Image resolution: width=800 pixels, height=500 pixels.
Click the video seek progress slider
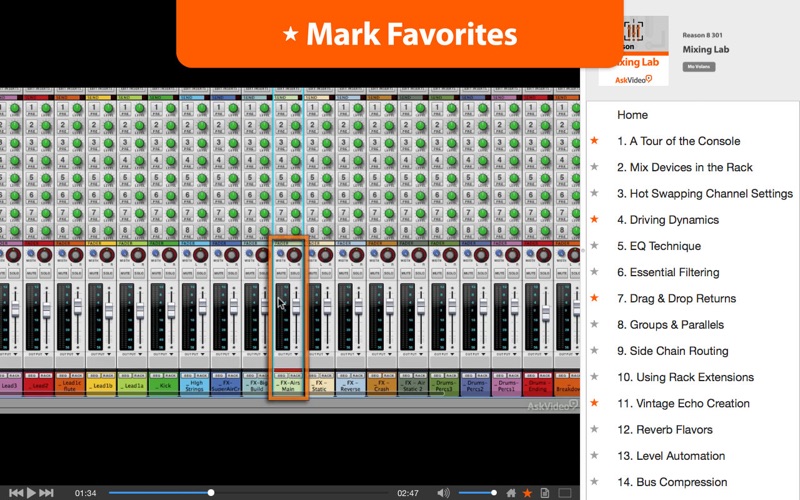(248, 493)
